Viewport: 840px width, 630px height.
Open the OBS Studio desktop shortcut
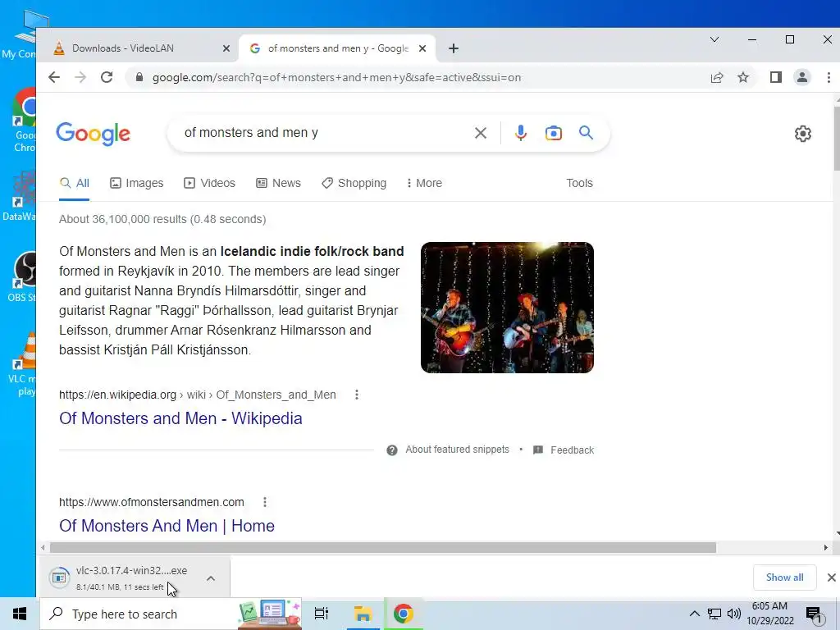coord(24,277)
